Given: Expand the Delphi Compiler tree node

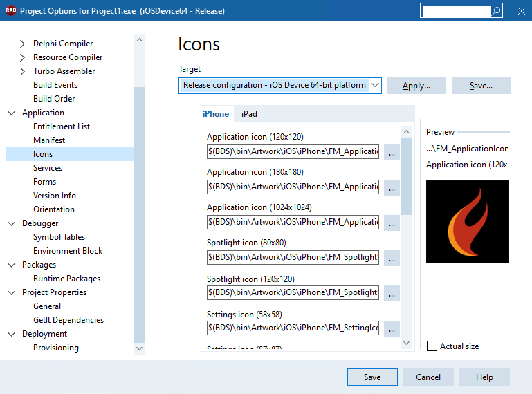Looking at the screenshot, I should 22,44.
